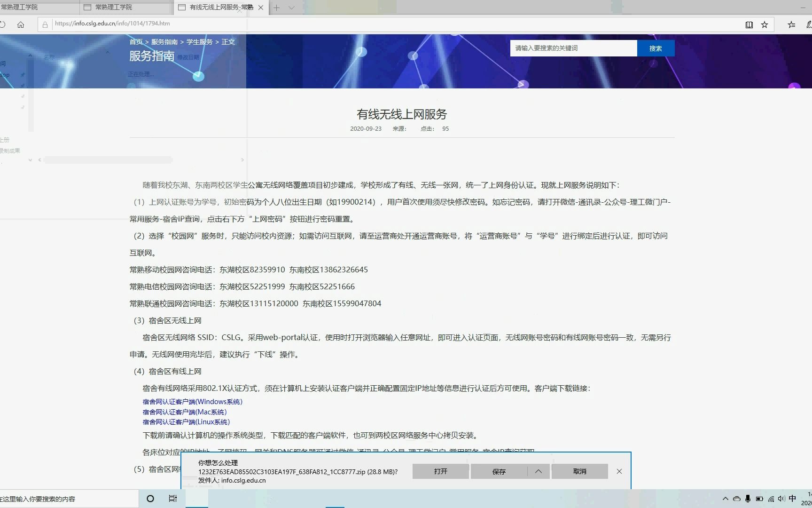
Task: Show hidden tray icons chevron
Action: 726,499
